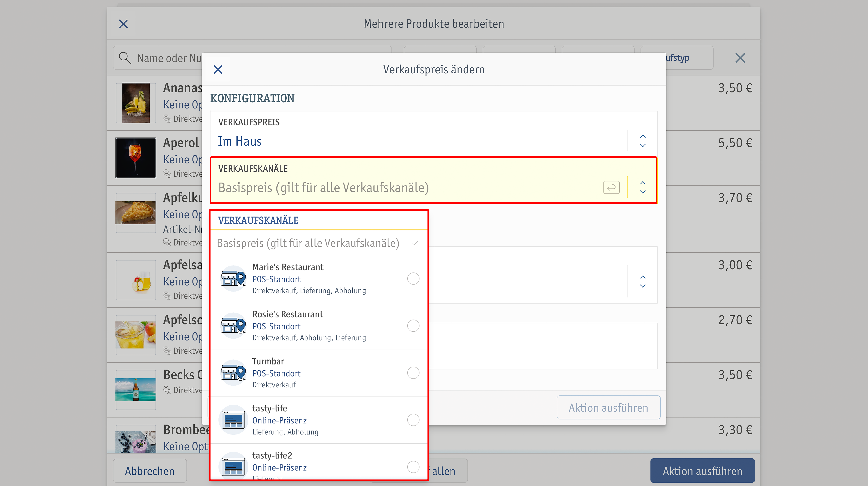Screen dimensions: 868x486
Task: Close the Verkaufspreis ändern dialog
Action: tap(218, 69)
